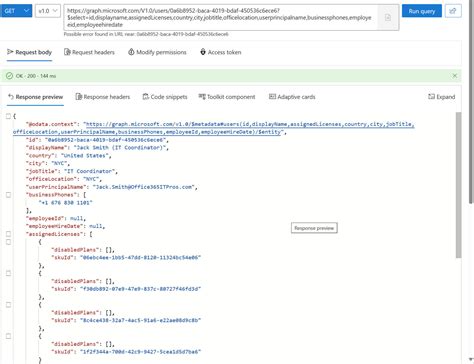Click the jobTitle value IT Coordinator
Image resolution: width=474 pixels, height=364 pixels.
89,171
